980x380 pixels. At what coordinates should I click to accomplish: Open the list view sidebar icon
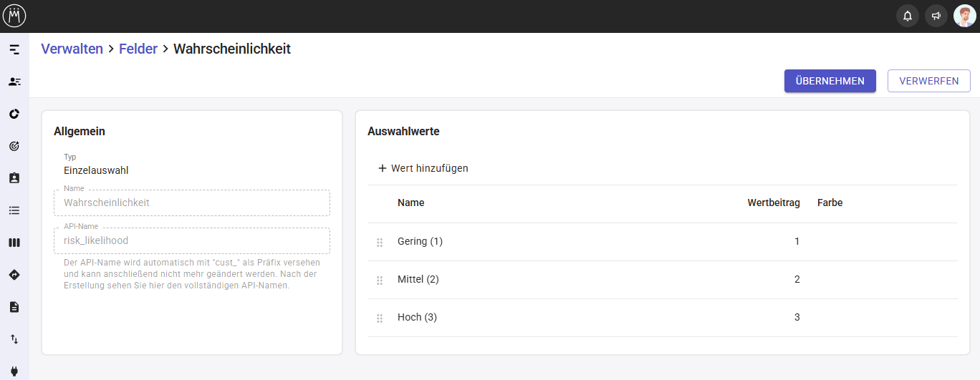click(x=14, y=210)
